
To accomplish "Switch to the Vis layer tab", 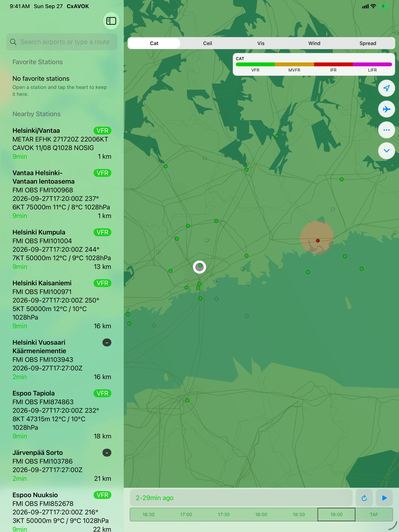I will point(261,43).
